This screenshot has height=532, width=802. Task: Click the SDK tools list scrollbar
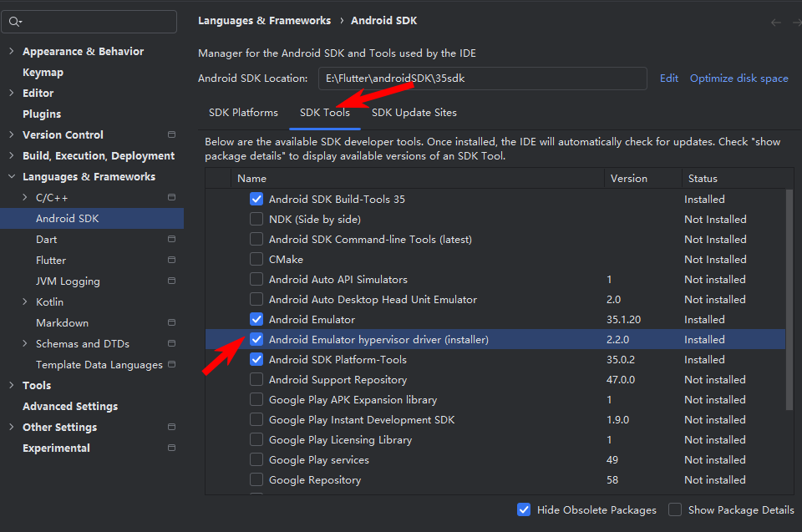pyautogui.click(x=789, y=299)
